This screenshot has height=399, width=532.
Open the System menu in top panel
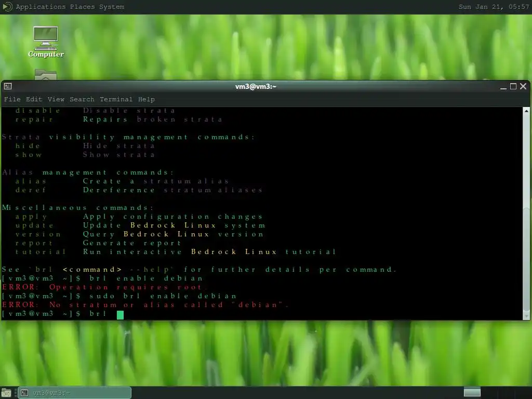coord(112,7)
